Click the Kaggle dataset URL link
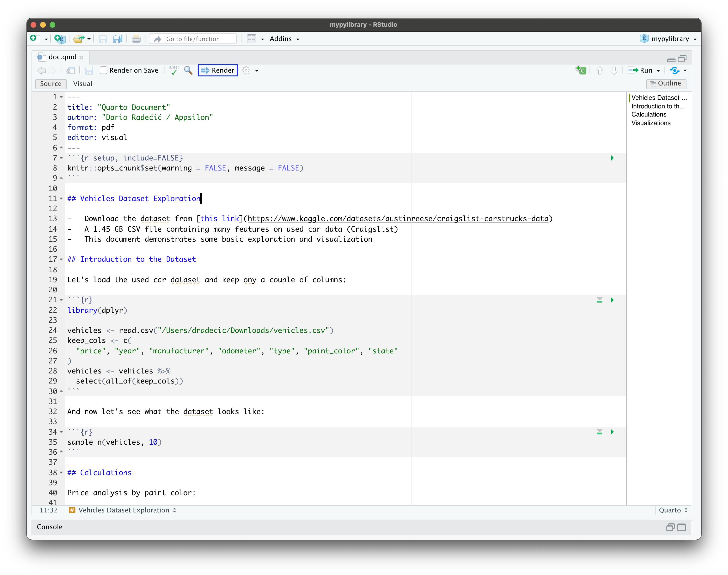This screenshot has height=575, width=728. click(398, 219)
